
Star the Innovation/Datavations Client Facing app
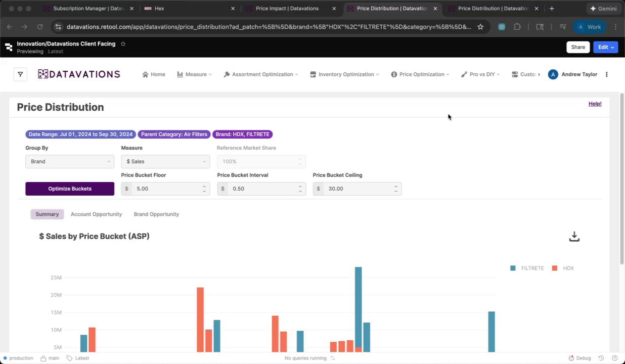coord(123,44)
